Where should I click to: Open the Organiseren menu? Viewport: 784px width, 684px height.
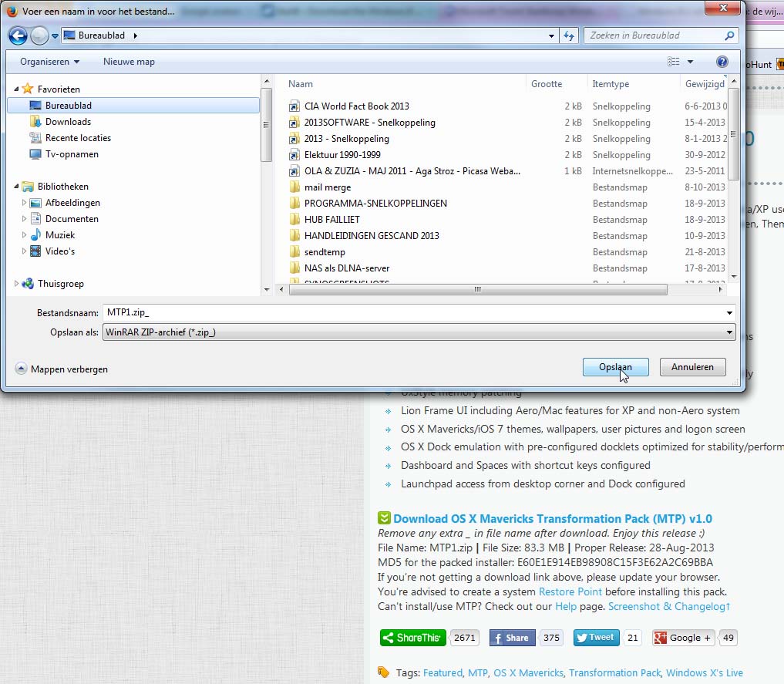pos(49,62)
